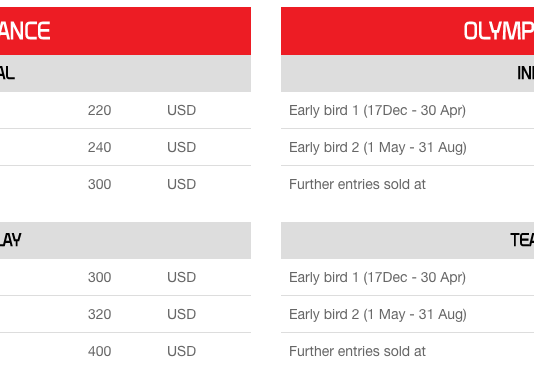Screen dimensions: 534x376
Task: Click USD next to 320
Action: (x=182, y=314)
